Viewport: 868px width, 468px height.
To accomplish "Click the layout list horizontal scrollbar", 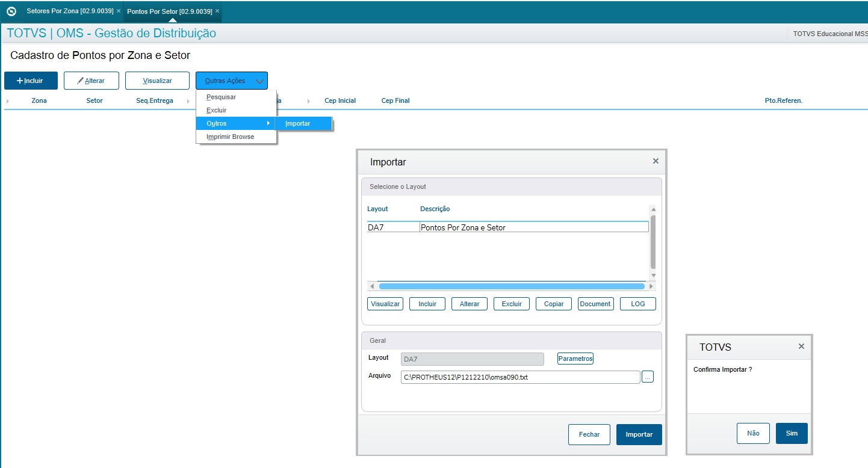I will point(512,286).
